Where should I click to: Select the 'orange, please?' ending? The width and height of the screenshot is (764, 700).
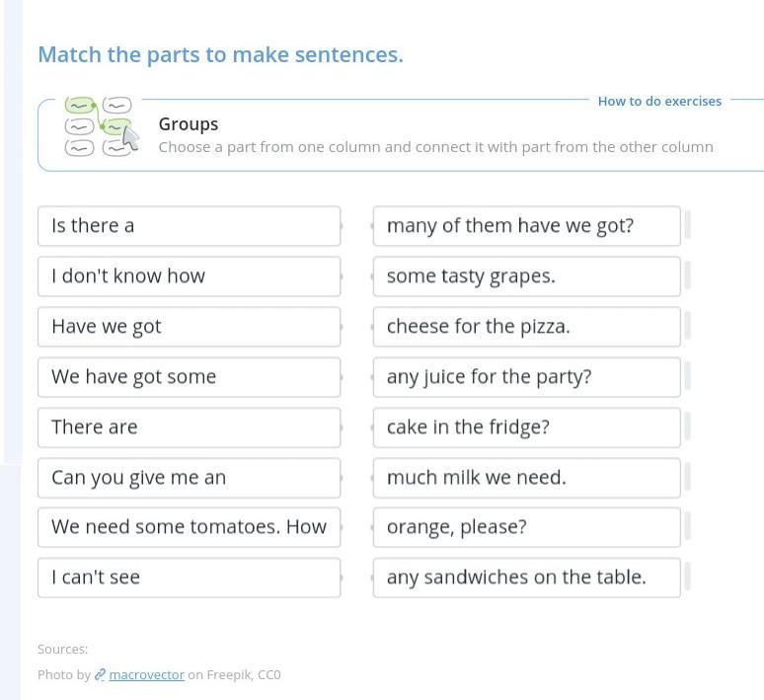click(x=526, y=527)
